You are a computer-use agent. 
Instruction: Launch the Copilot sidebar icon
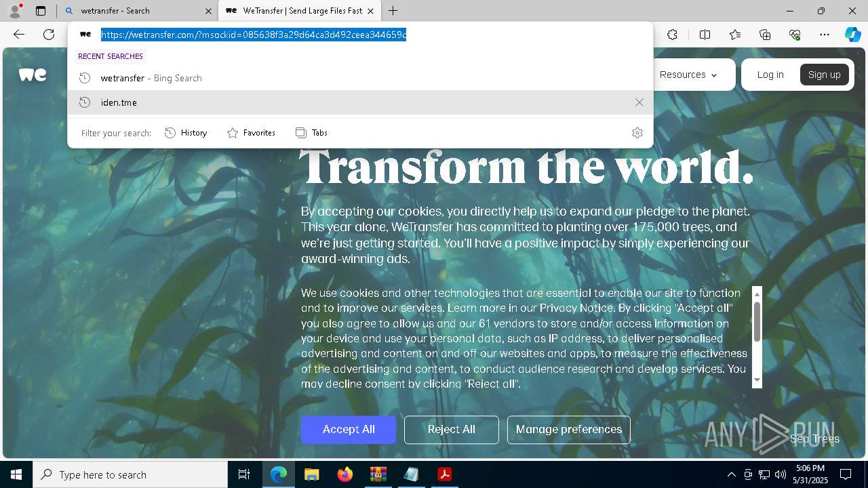coord(852,35)
